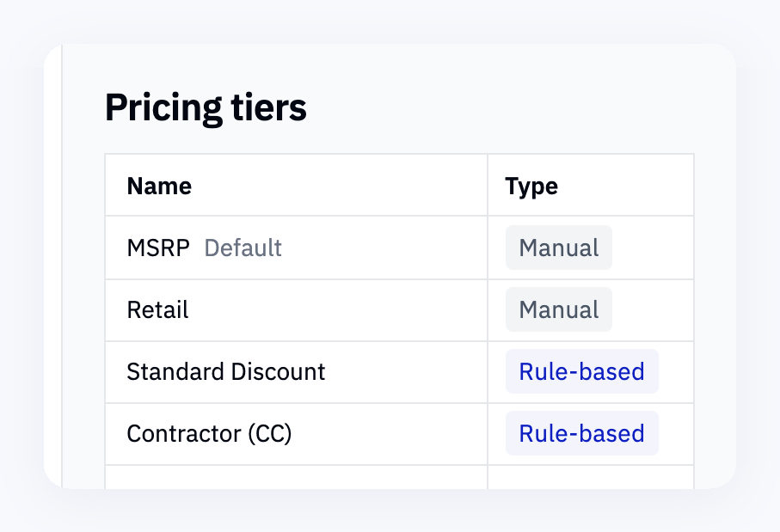The height and width of the screenshot is (532, 780).
Task: Click the Manual badge in Retail row
Action: coord(559,309)
